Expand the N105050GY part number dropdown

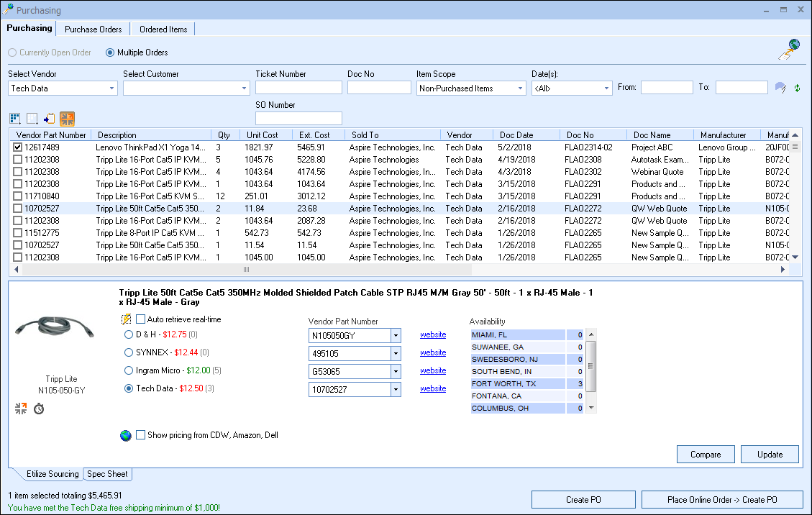(x=396, y=336)
